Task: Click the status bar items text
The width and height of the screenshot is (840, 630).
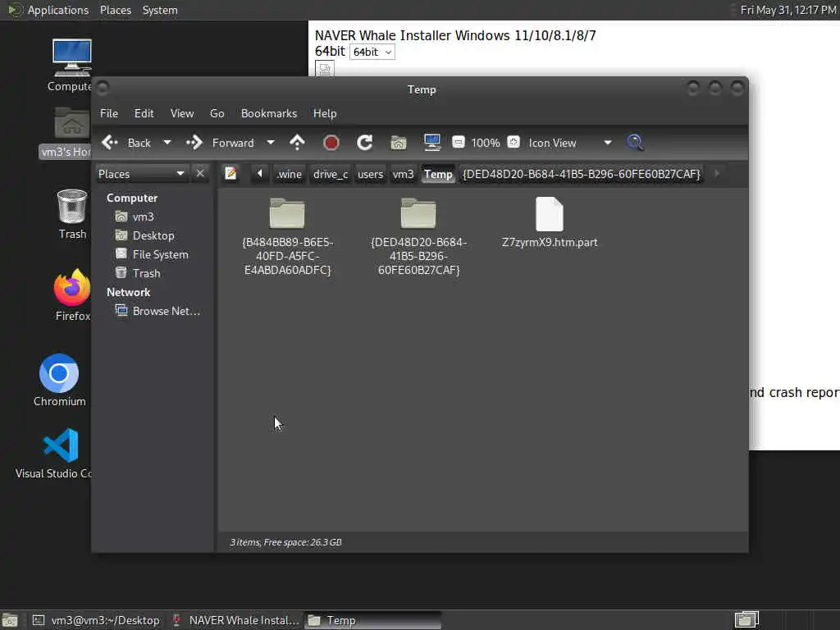Action: (285, 542)
